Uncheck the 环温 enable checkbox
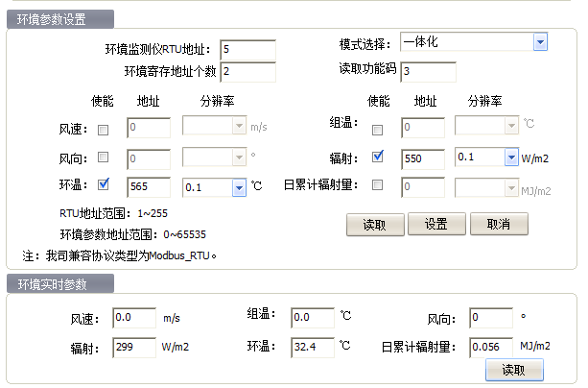This screenshot has height=388, width=588. tap(104, 185)
